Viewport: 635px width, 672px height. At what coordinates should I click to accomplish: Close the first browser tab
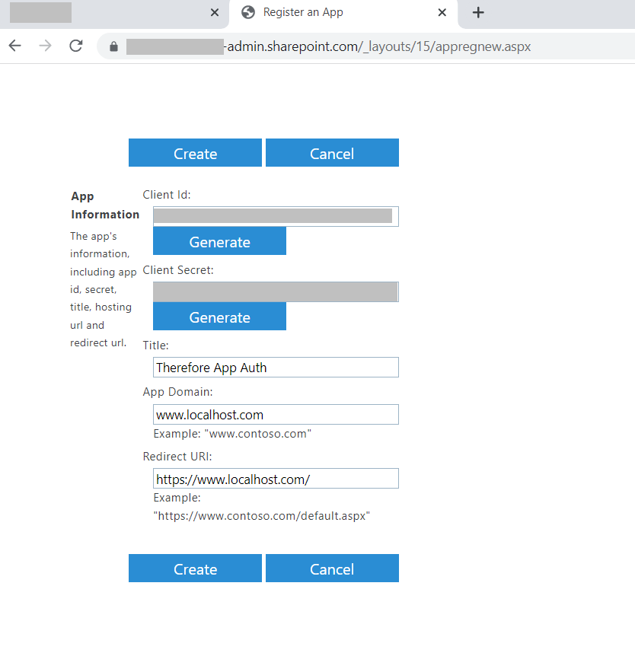[215, 13]
